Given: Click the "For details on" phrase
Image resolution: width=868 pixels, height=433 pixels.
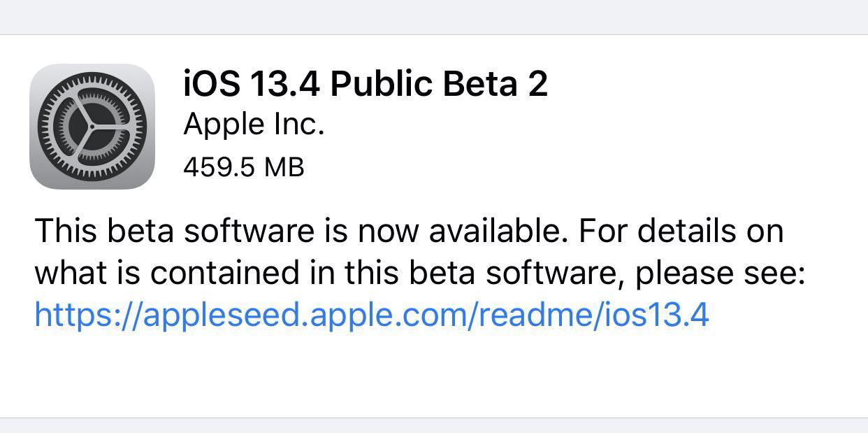Looking at the screenshot, I should pos(681,231).
